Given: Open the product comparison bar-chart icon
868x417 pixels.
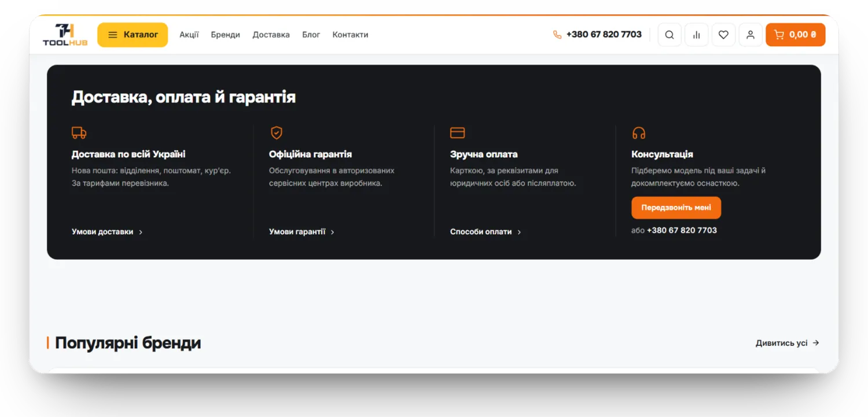Looking at the screenshot, I should click(x=697, y=35).
